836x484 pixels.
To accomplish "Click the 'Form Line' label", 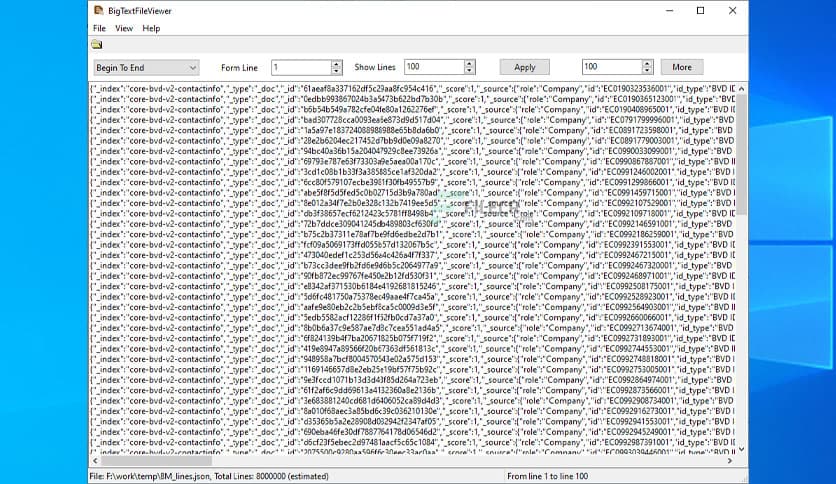I will tap(239, 68).
